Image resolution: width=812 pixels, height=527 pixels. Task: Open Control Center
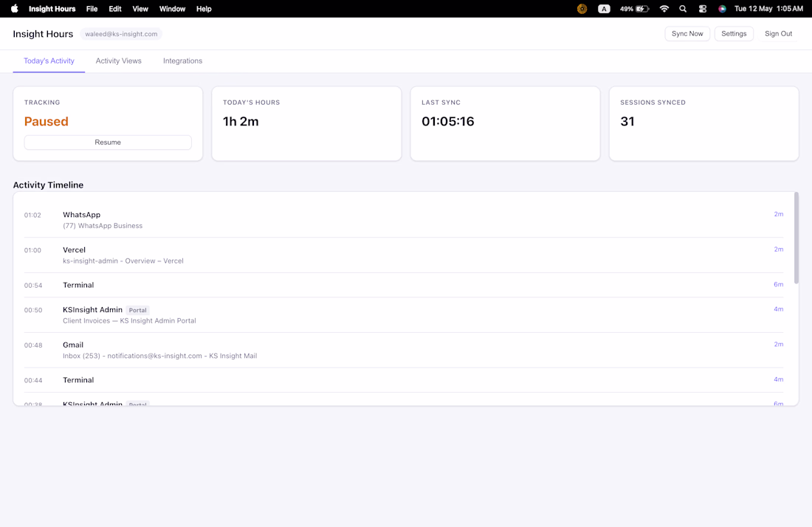[703, 9]
